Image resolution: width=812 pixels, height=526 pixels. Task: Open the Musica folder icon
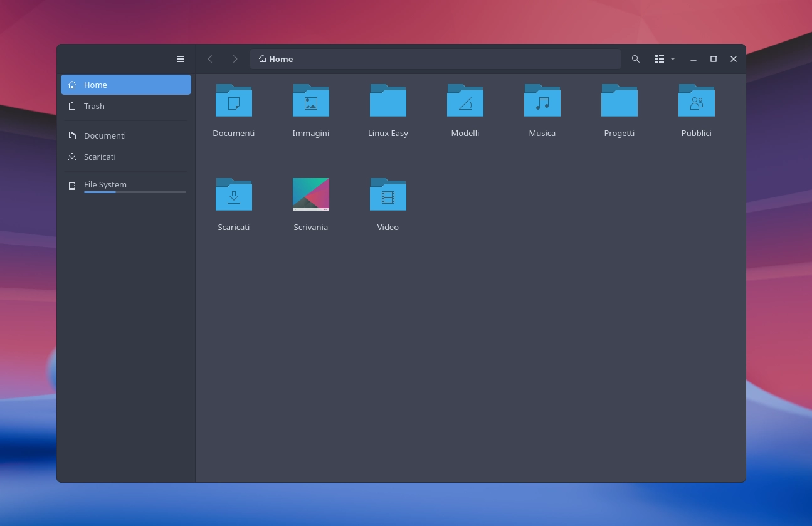542,100
